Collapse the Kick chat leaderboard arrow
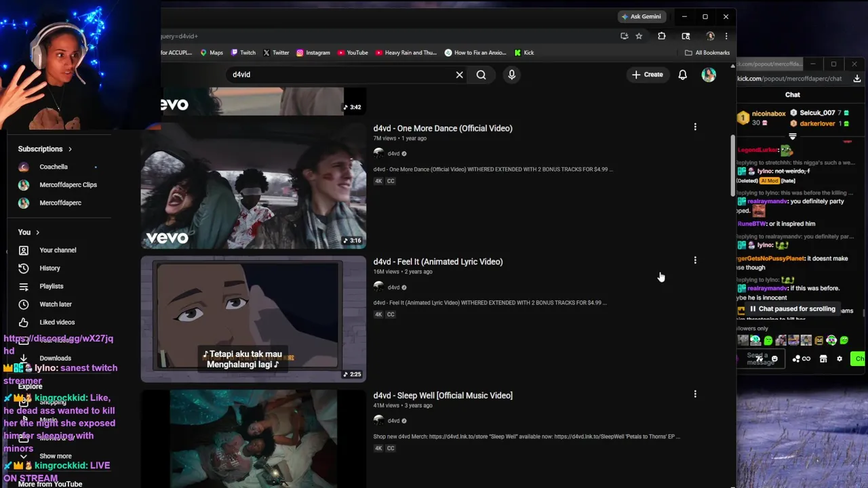Screen dimensions: 868x488 coord(792,136)
